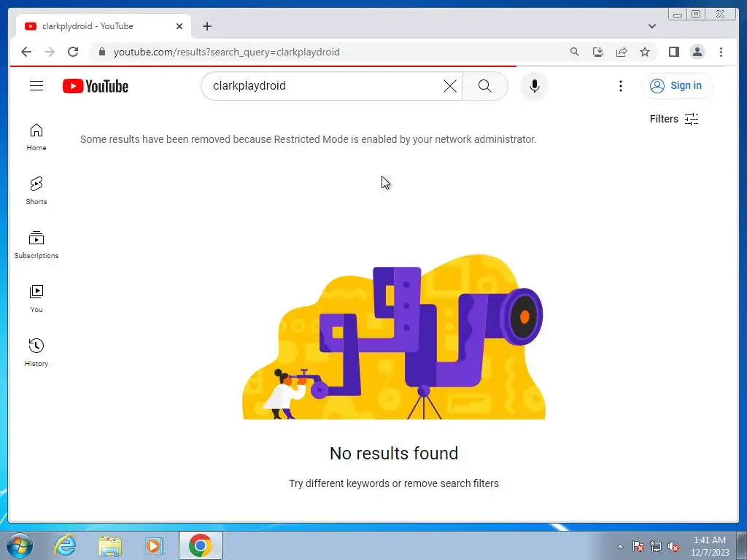Open History in the sidebar
Viewport: 747px width, 560px height.
click(36, 353)
